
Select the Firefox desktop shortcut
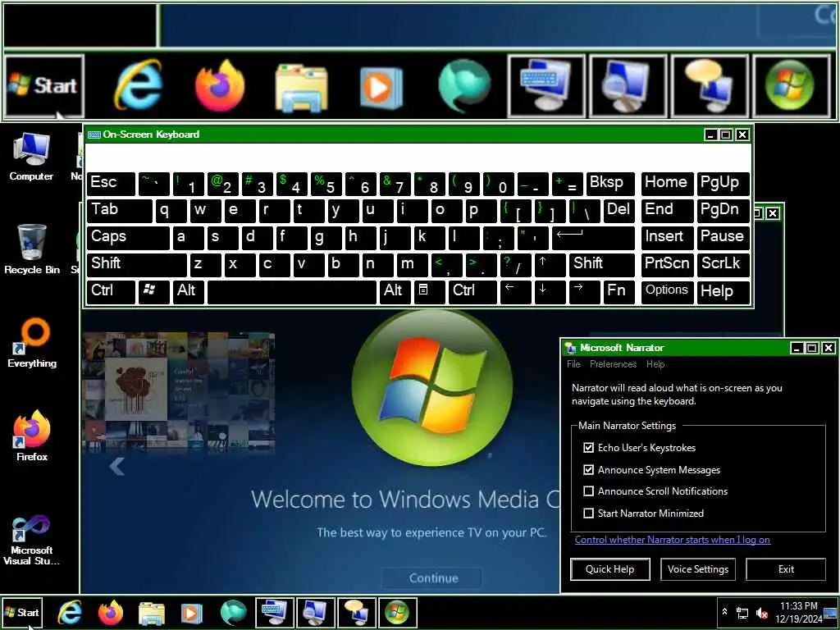[x=32, y=436]
